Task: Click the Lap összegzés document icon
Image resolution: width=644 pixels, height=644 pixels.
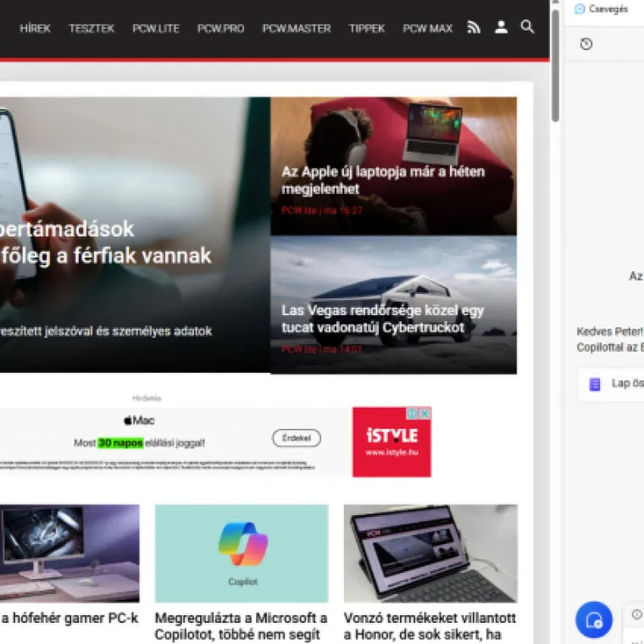Action: click(x=595, y=385)
